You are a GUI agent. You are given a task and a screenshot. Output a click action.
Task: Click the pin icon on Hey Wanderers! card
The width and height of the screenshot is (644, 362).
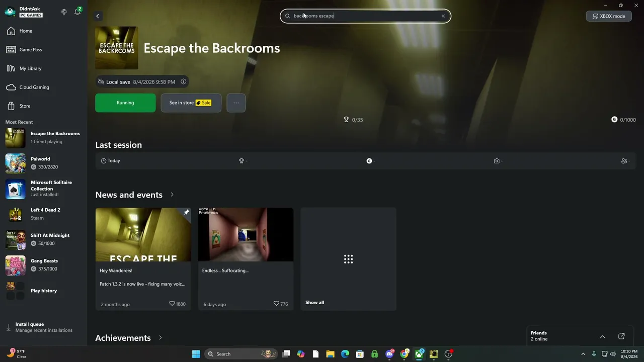click(186, 213)
